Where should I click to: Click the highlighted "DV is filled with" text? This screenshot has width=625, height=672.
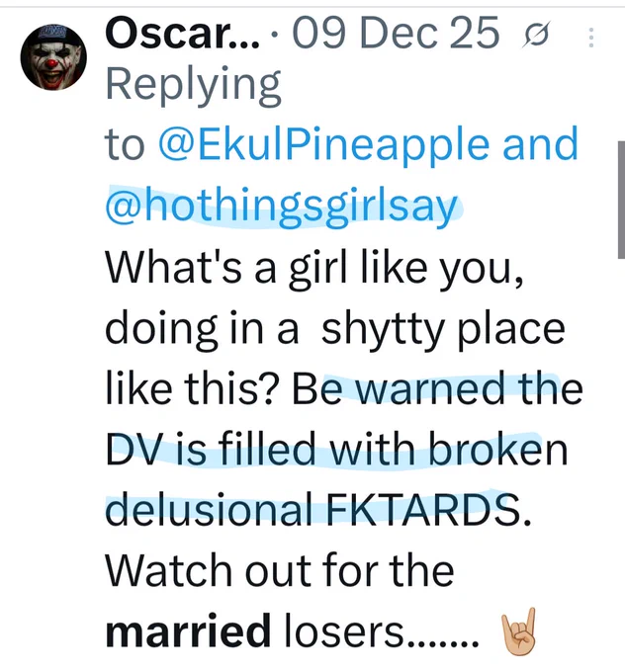click(x=260, y=449)
